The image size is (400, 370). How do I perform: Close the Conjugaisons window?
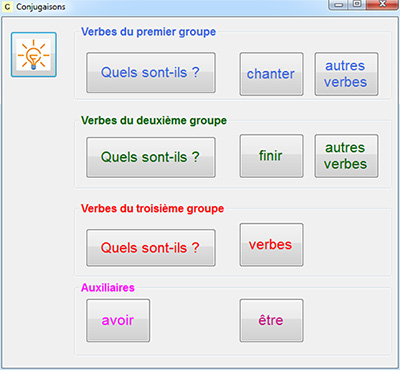(x=382, y=5)
